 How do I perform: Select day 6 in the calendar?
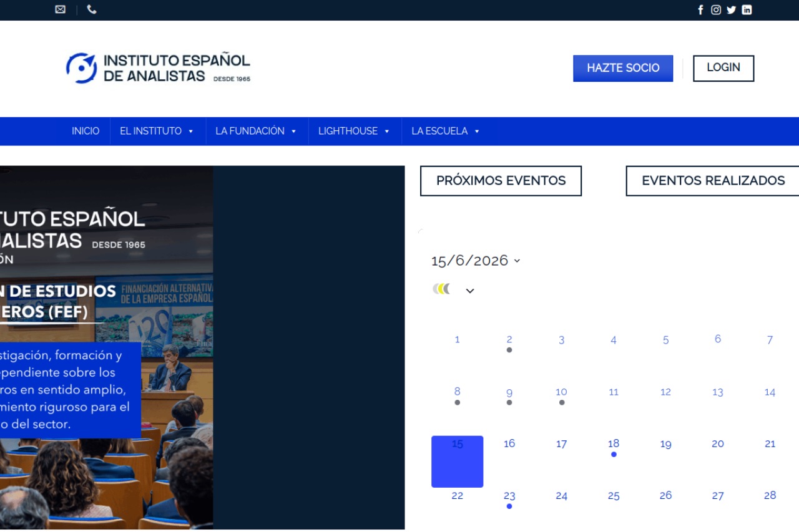tap(718, 339)
